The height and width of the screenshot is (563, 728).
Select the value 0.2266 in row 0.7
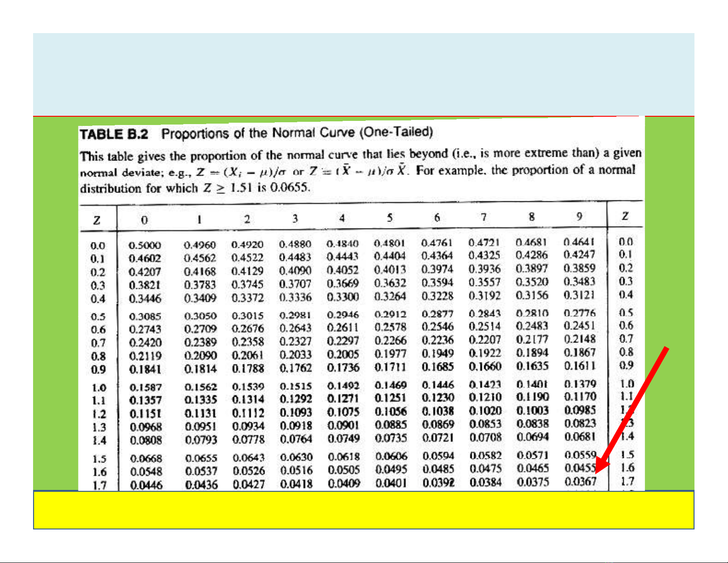tap(390, 341)
